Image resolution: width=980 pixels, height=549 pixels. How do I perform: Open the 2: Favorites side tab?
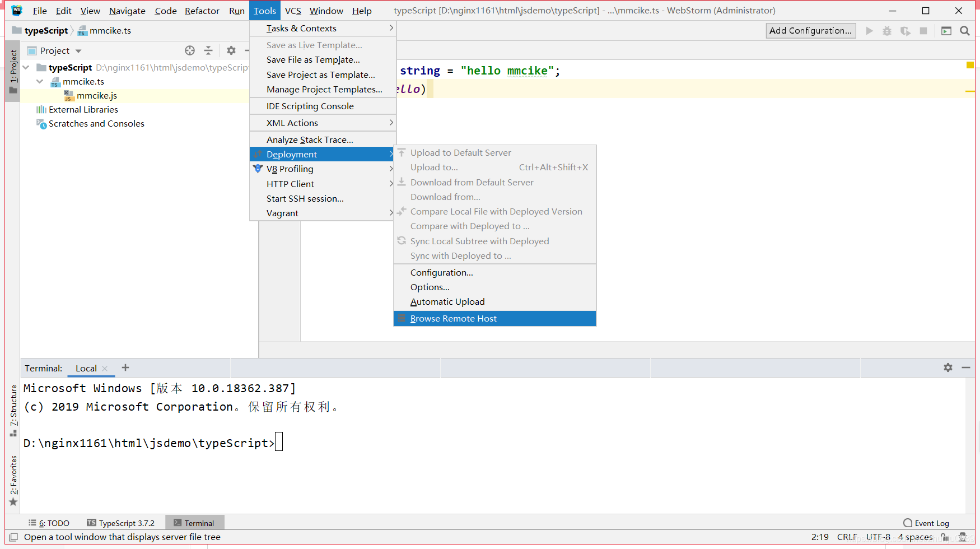click(x=13, y=481)
